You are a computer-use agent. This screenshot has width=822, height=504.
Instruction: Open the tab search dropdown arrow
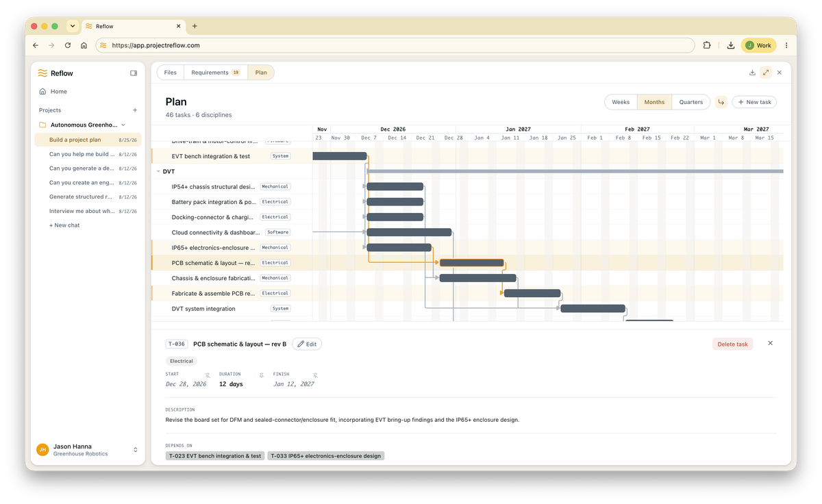click(x=73, y=26)
